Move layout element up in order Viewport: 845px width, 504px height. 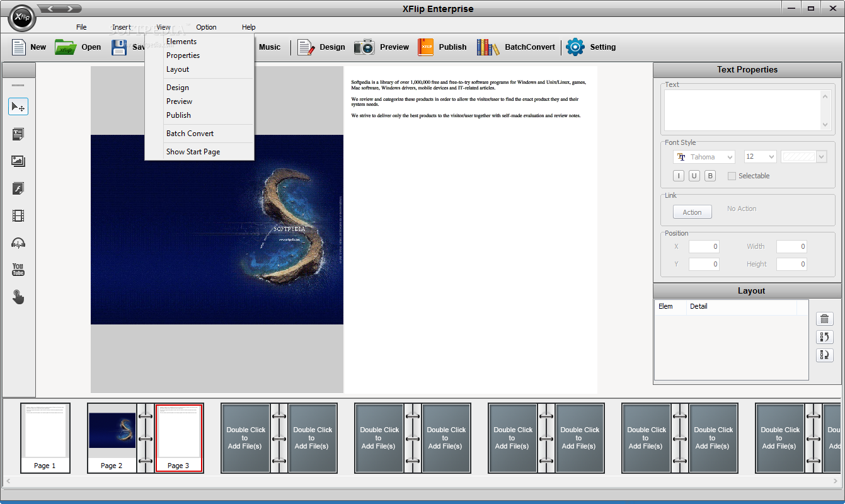tap(825, 337)
